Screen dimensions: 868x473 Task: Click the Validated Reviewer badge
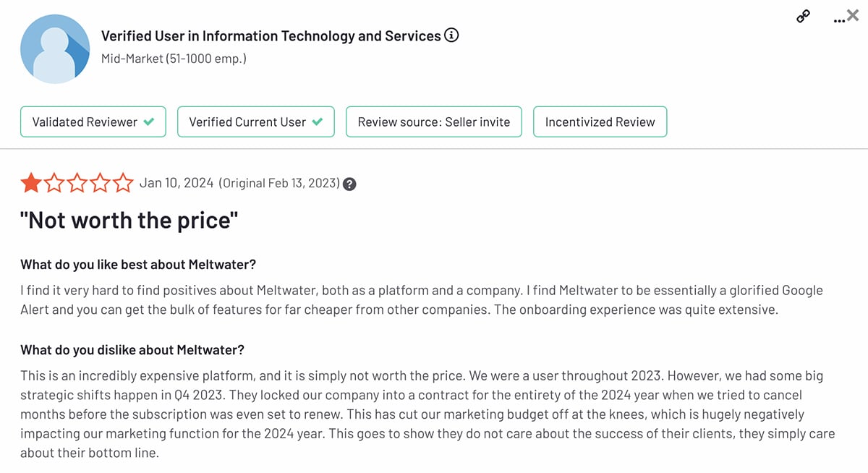(x=93, y=122)
